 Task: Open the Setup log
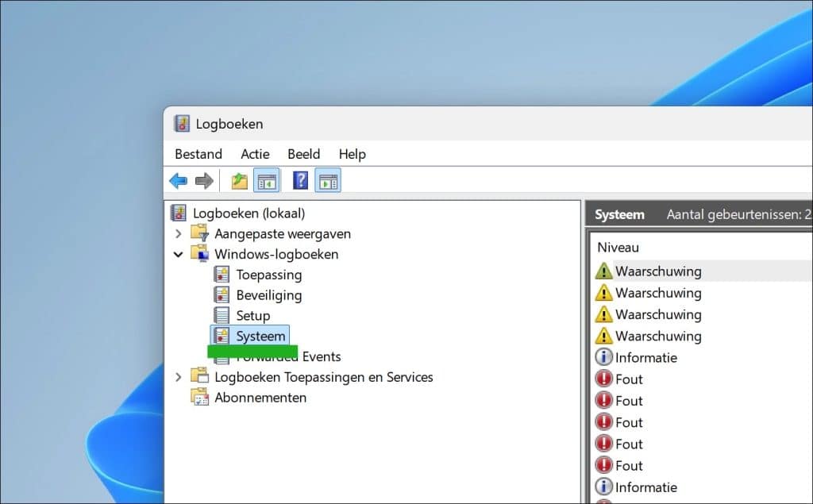[253, 315]
